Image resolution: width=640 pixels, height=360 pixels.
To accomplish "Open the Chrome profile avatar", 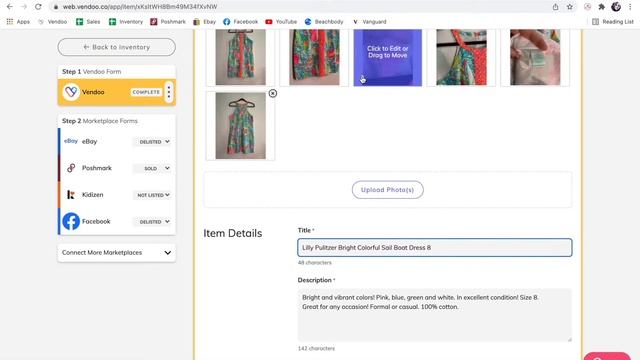I will point(616,7).
